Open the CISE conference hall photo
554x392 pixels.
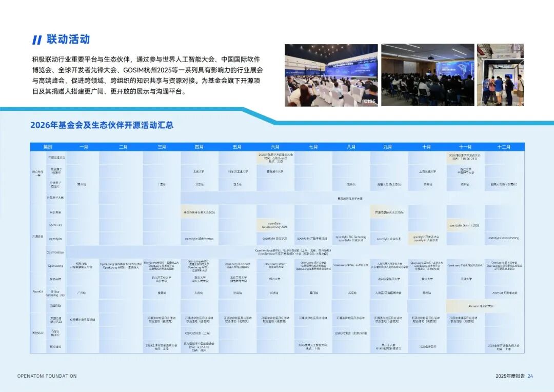click(x=331, y=75)
